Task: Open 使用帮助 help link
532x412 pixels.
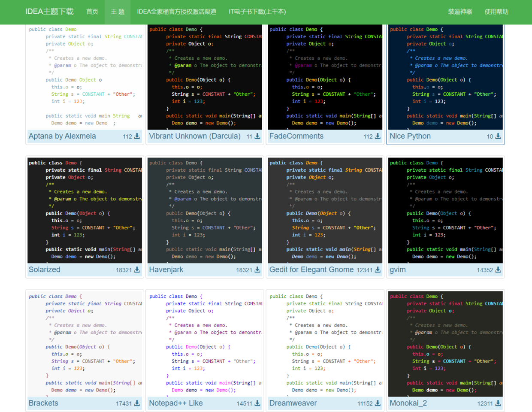Action: (x=496, y=12)
